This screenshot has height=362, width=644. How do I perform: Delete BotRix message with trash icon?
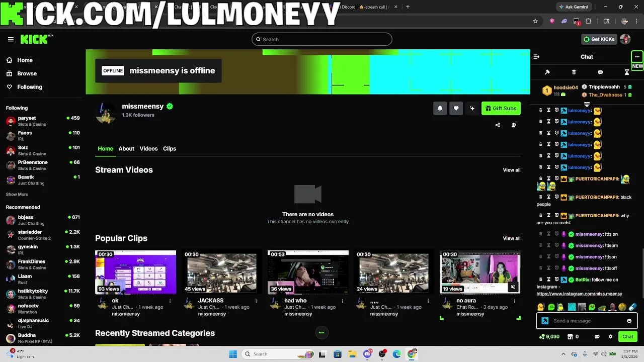541,280
